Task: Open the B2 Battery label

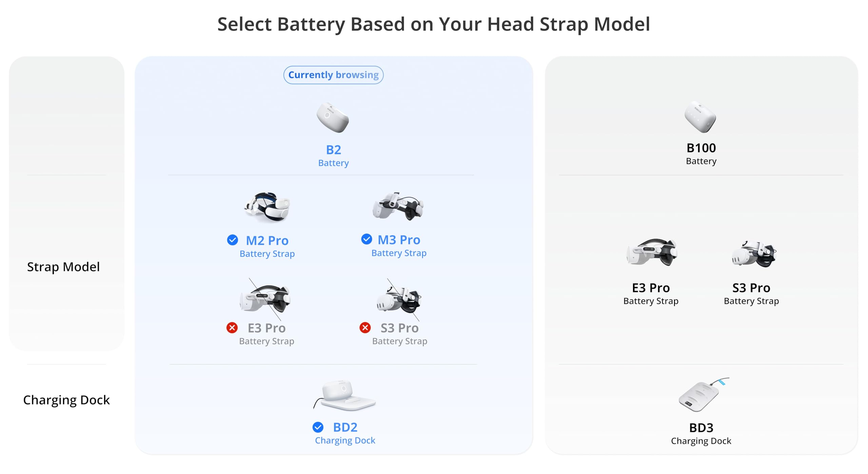Action: coord(333,155)
